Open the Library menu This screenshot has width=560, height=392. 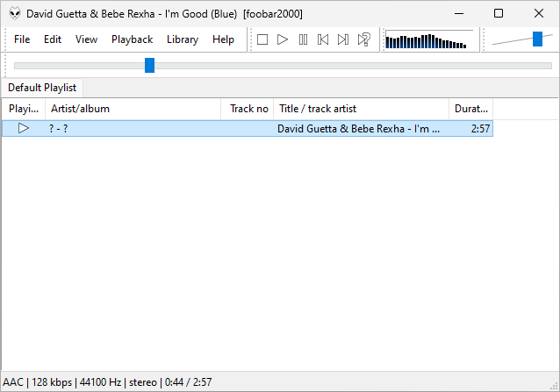click(183, 39)
